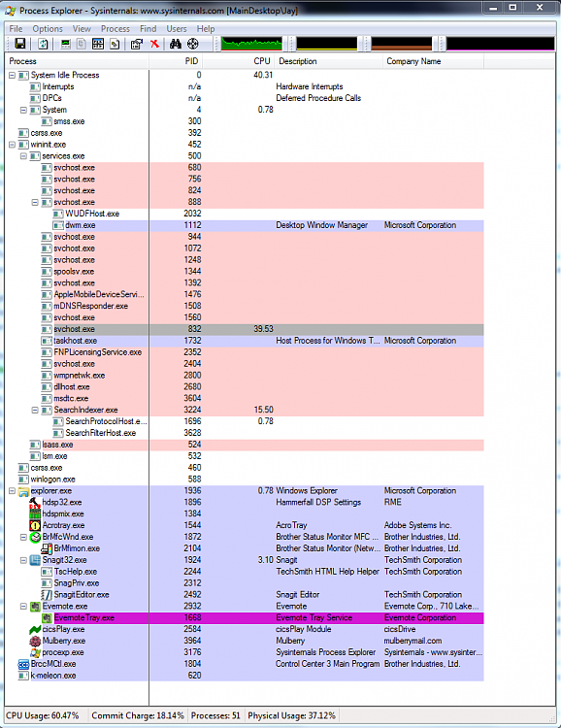
Task: Click the BrMfimon.exe icon
Action: (x=47, y=548)
